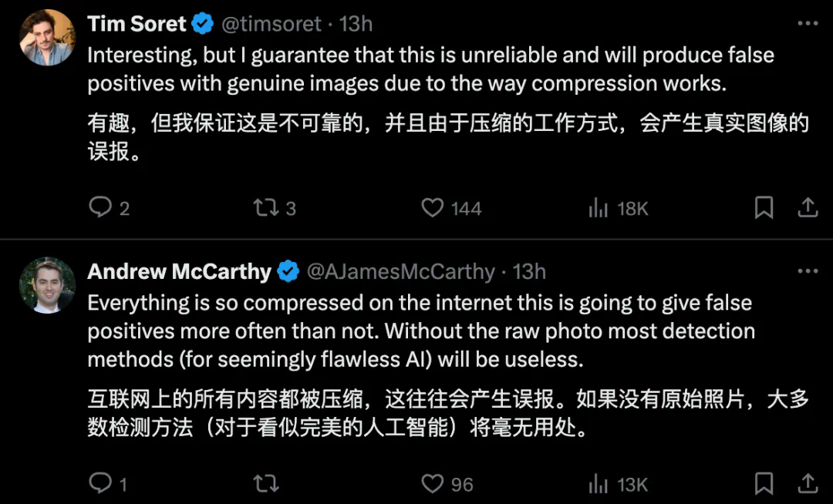Like Andrew McCarthy's tweet

[x=433, y=483]
